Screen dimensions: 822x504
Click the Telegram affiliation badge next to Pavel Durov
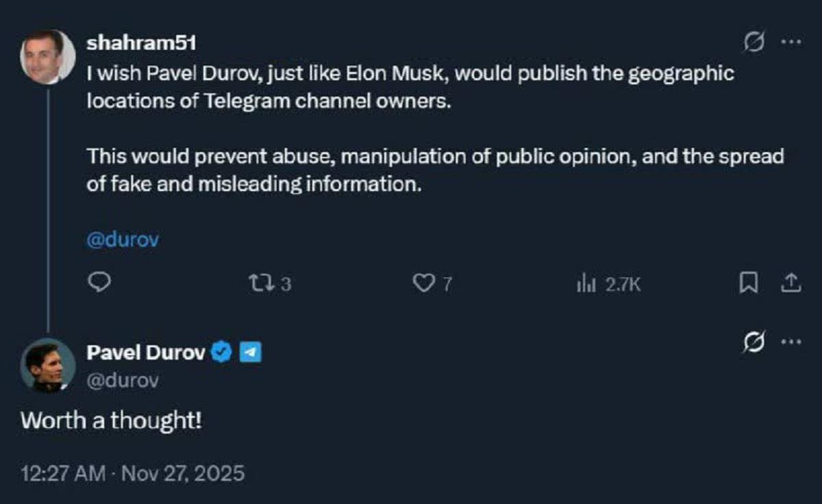(x=251, y=353)
